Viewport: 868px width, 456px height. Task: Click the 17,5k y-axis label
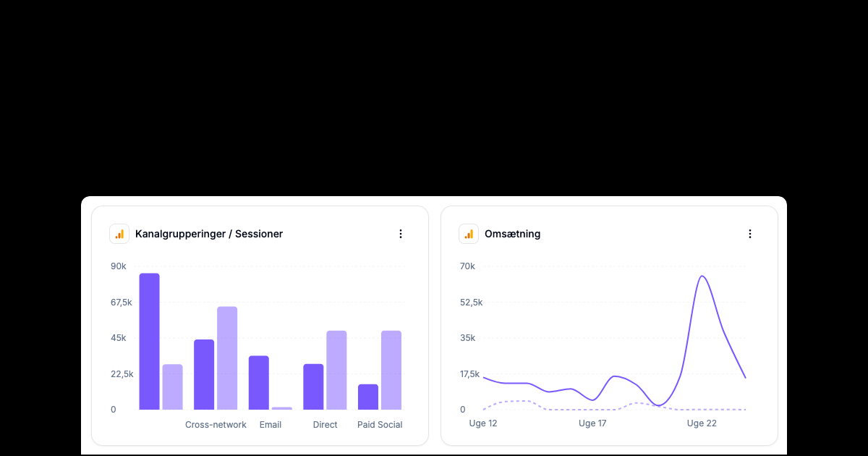(x=470, y=373)
